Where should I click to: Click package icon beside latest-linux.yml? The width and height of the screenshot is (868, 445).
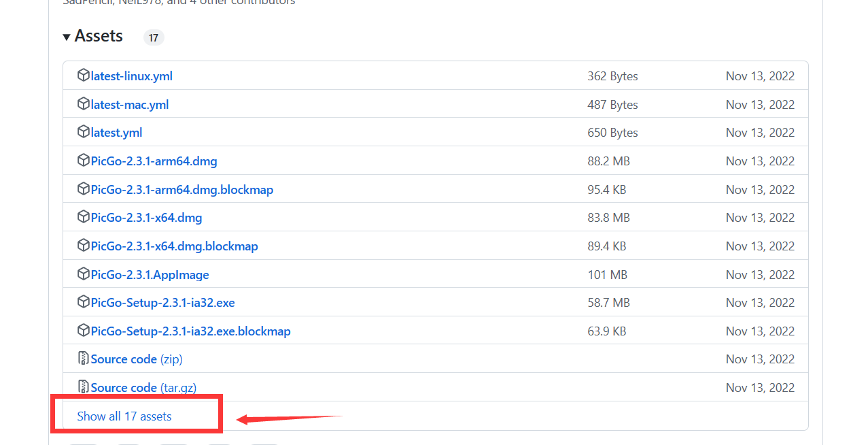pyautogui.click(x=84, y=76)
